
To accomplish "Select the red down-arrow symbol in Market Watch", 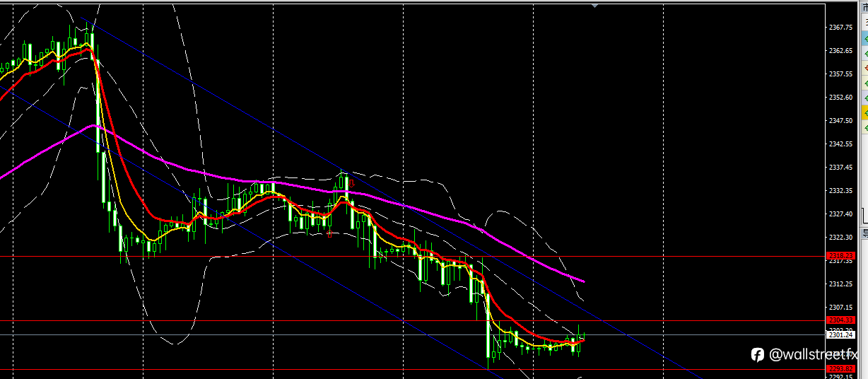I will [865, 68].
